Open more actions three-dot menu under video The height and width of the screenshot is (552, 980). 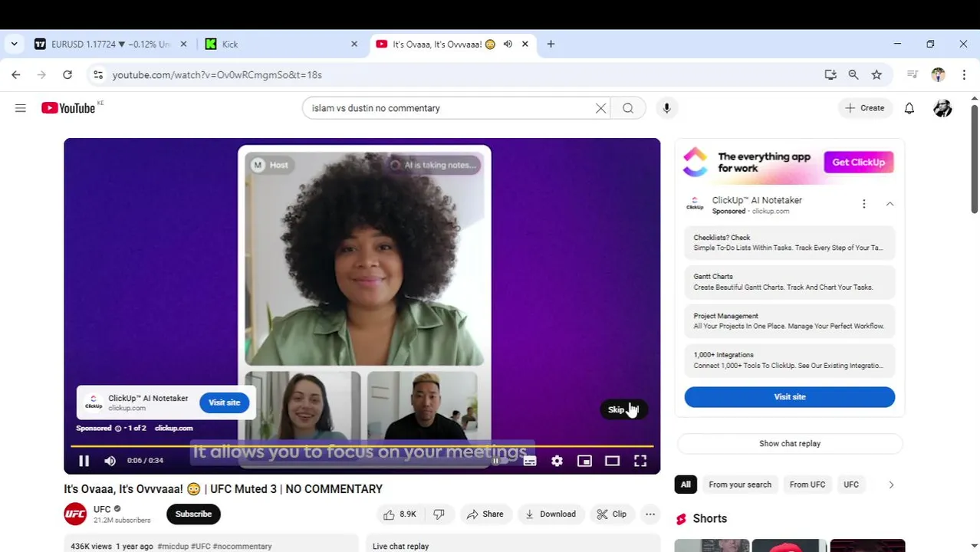pos(650,514)
